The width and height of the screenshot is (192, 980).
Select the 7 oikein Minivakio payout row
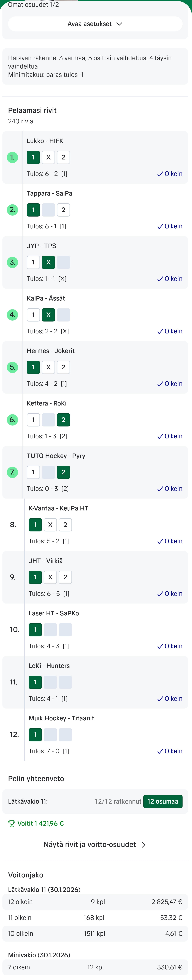click(95, 967)
